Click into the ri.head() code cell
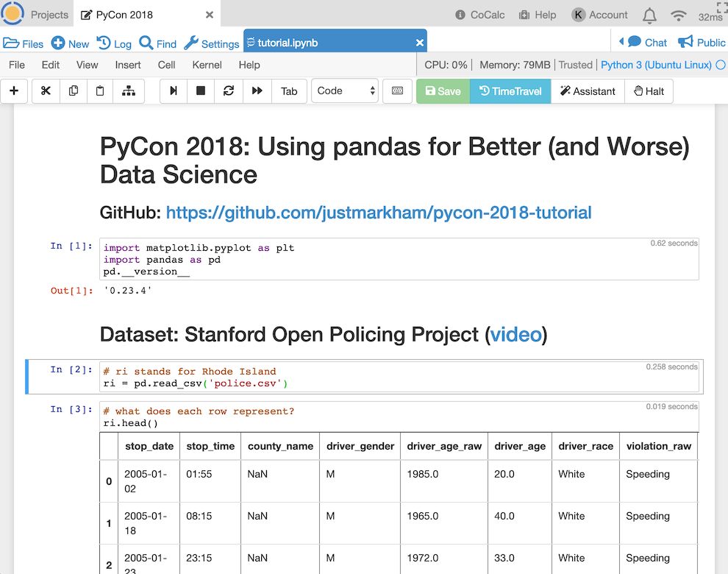The image size is (728, 574). [x=399, y=417]
